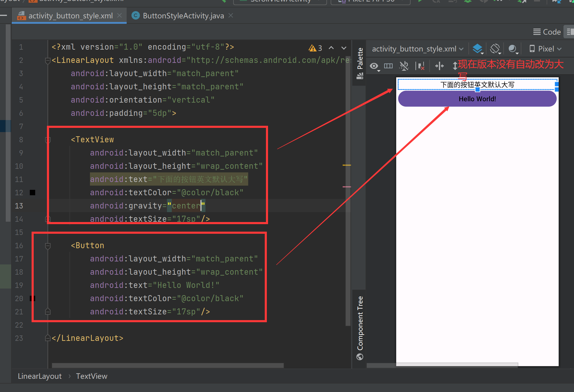Click the warnings indicator showing 3
The height and width of the screenshot is (392, 574).
coord(315,48)
